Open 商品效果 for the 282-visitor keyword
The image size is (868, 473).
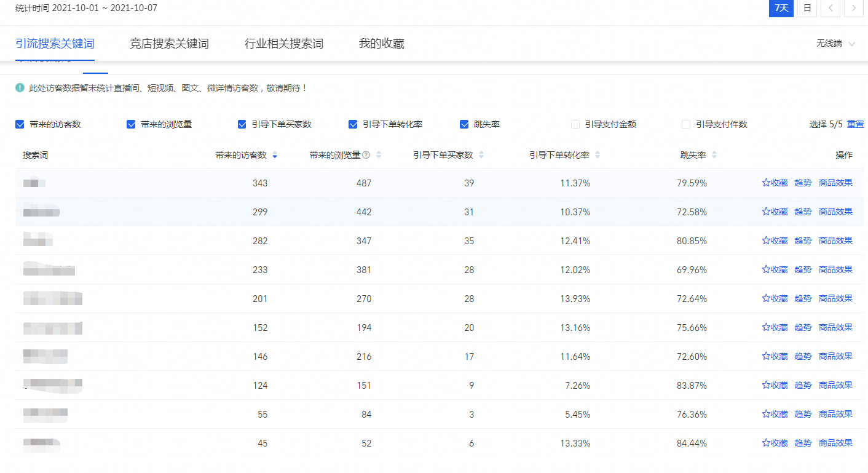(x=836, y=240)
